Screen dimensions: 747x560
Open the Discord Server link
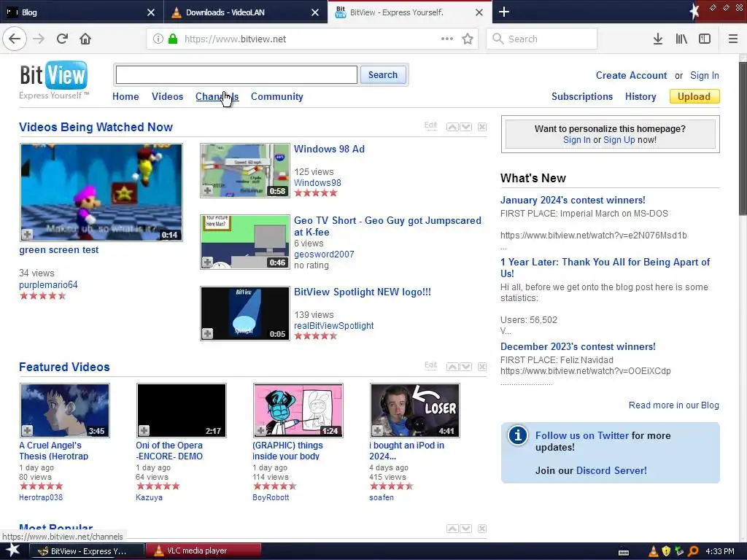point(611,470)
